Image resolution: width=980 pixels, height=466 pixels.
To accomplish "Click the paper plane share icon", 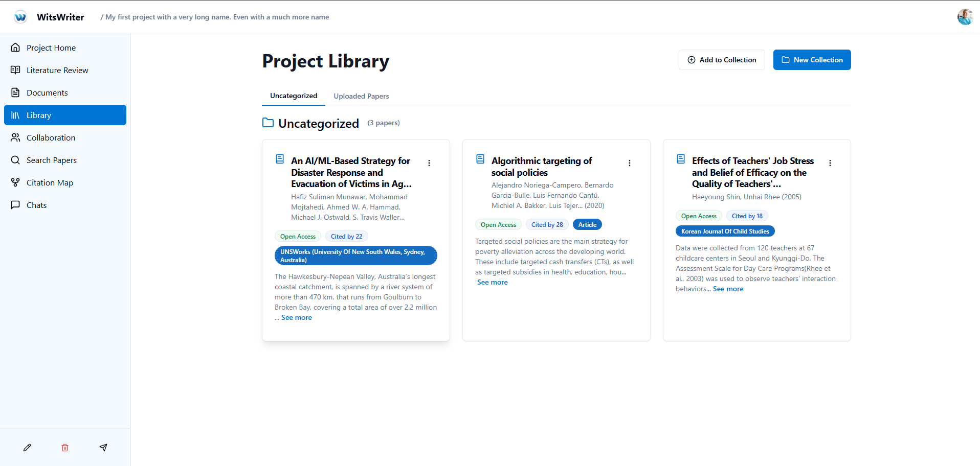I will [x=103, y=448].
